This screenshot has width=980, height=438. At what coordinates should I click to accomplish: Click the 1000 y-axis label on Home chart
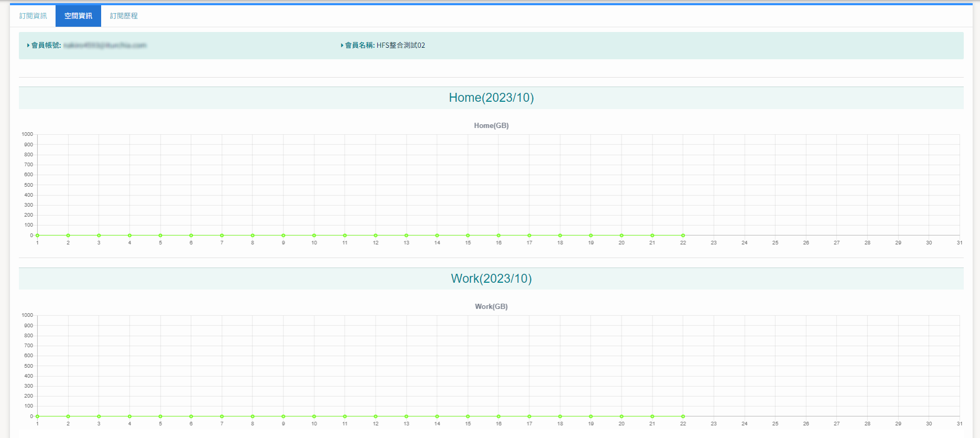pos(27,134)
